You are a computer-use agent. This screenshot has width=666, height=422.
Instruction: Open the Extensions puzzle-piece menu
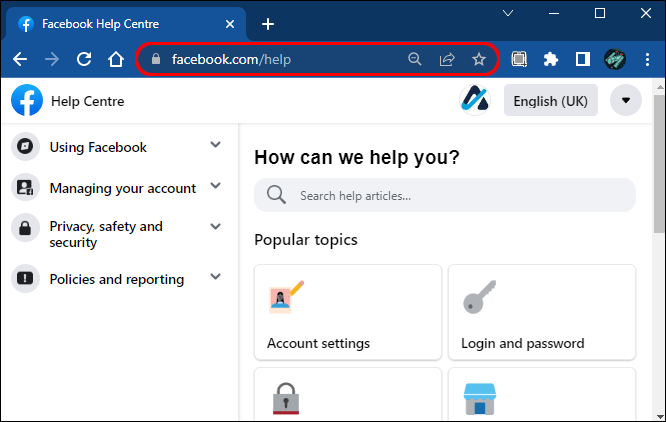pyautogui.click(x=550, y=59)
